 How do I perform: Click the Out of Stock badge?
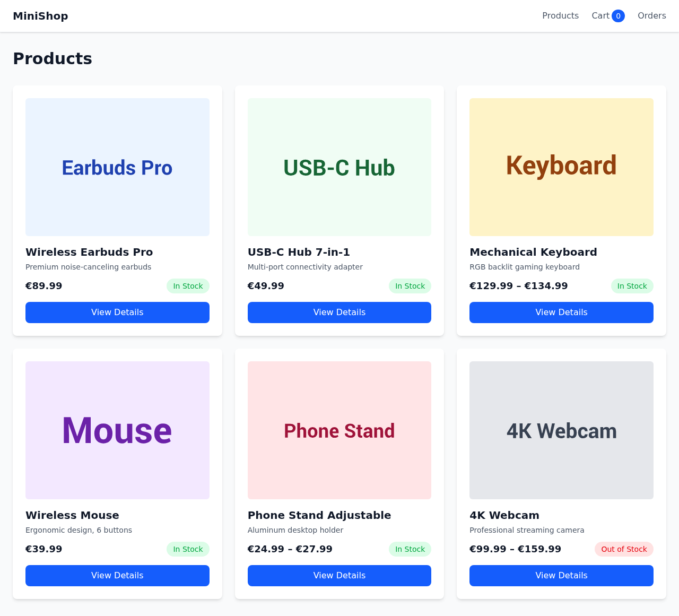click(x=624, y=549)
